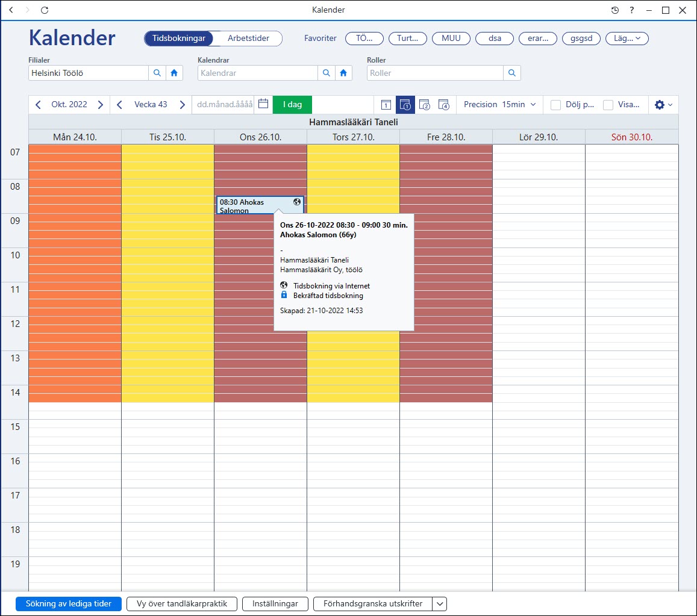Switch to the four-week view icon
Screen dimensions: 697x616
(x=443, y=105)
